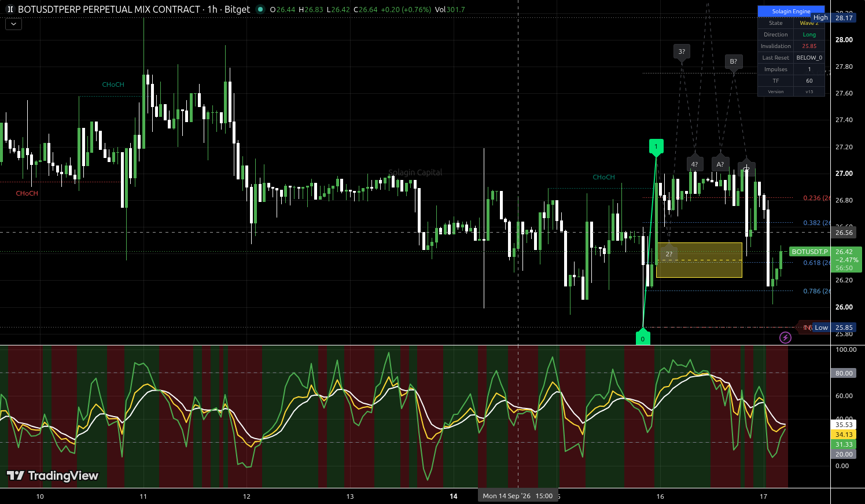Viewport: 865px width, 504px height.
Task: Click the O26.44 open value
Action: click(x=282, y=9)
